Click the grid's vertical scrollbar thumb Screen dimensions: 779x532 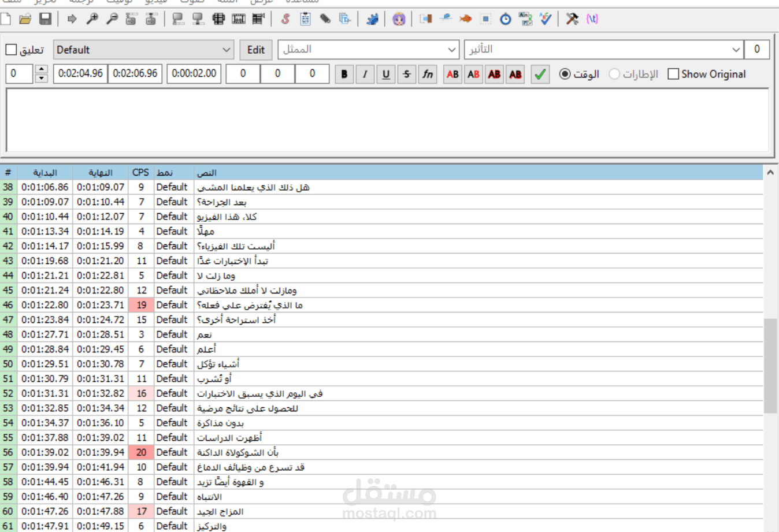[770, 366]
